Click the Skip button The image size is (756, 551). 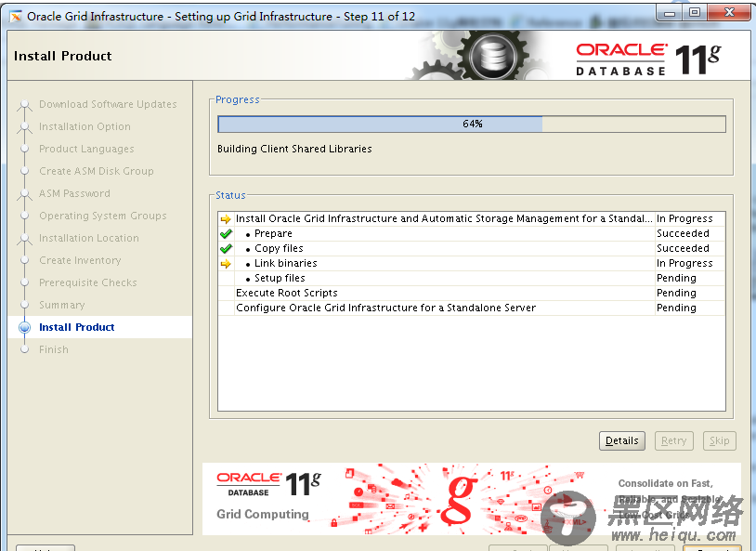click(x=720, y=440)
